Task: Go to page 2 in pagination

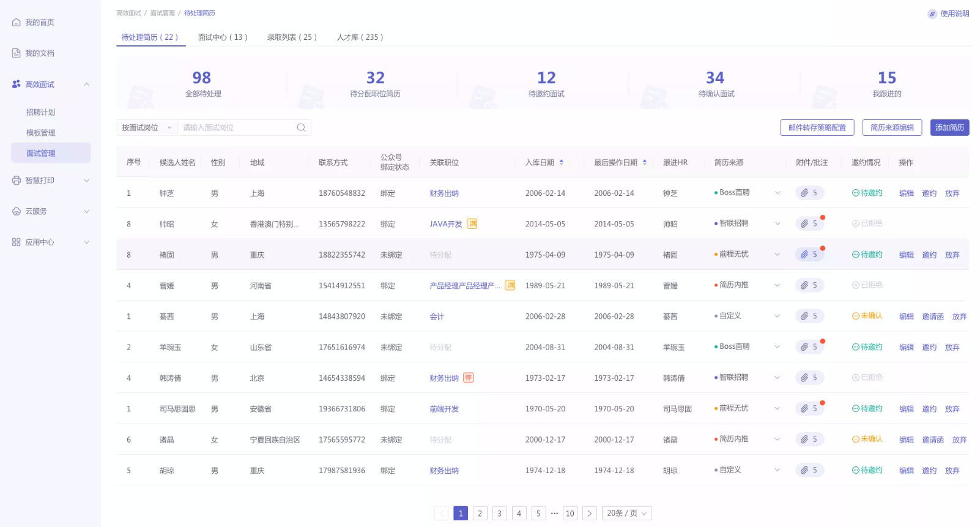Action: pos(480,514)
